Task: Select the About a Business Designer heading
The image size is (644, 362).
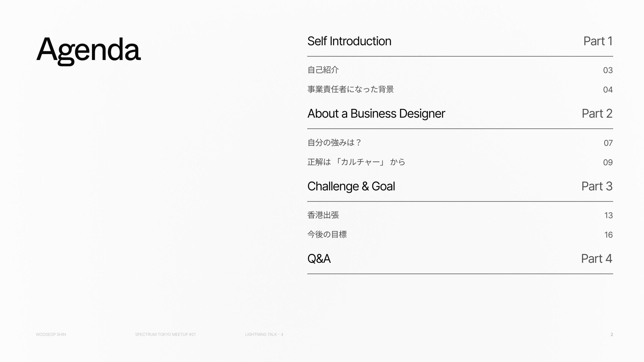Action: pyautogui.click(x=376, y=114)
